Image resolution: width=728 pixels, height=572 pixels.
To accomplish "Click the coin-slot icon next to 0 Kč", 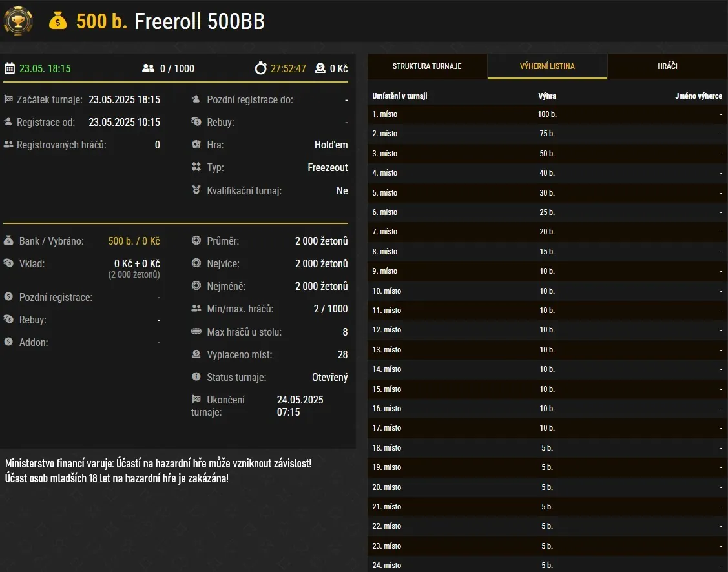I will point(319,68).
